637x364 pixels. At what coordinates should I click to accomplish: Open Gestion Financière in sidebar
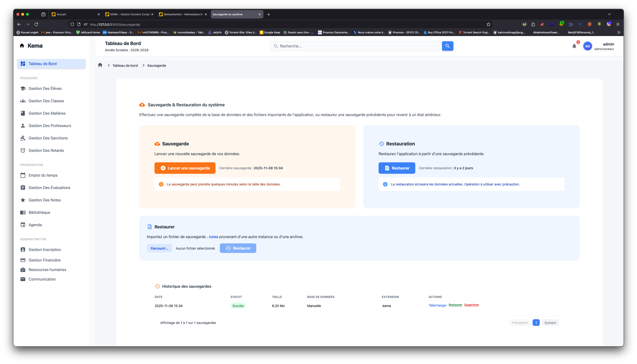pos(44,260)
